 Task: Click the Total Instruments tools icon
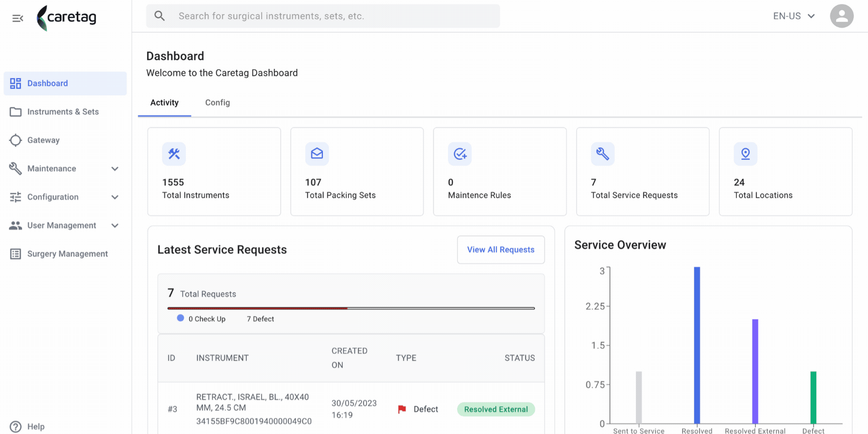(174, 154)
